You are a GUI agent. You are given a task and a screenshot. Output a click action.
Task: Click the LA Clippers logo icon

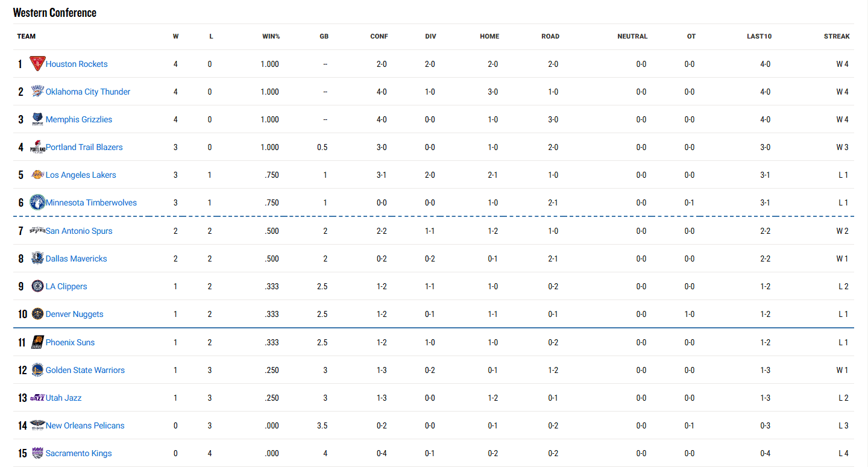pyautogui.click(x=37, y=286)
